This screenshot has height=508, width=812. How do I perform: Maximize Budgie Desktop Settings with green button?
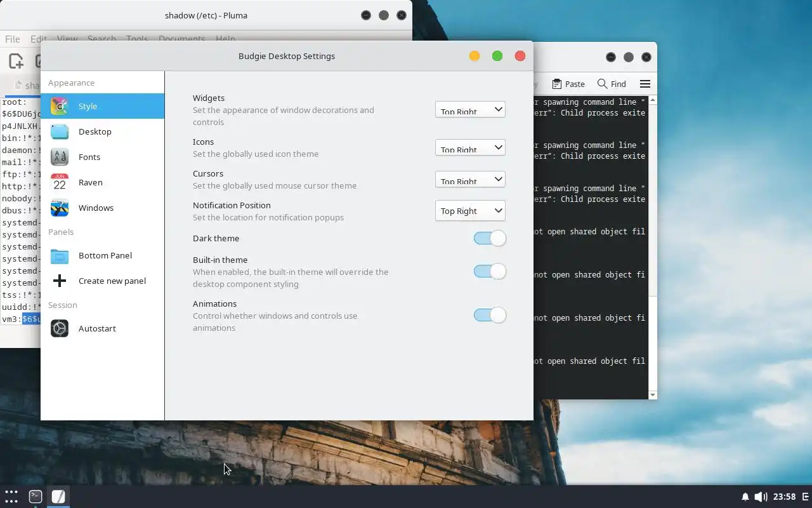pyautogui.click(x=497, y=56)
